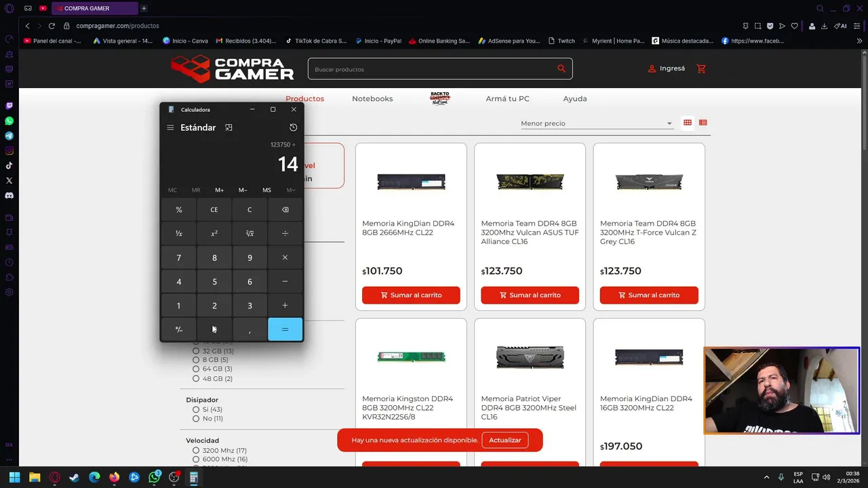868x488 pixels.
Task: Open the Twitch bookmark in bookmarks bar
Action: [561, 41]
